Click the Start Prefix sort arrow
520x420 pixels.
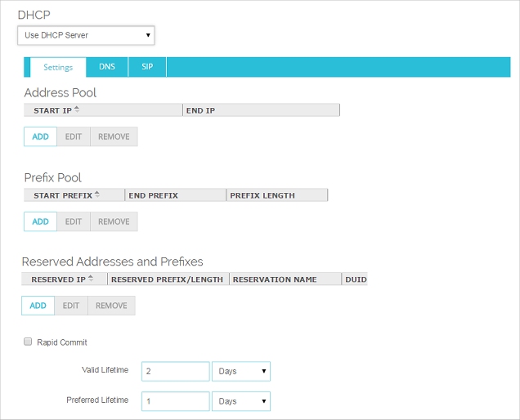click(x=97, y=194)
